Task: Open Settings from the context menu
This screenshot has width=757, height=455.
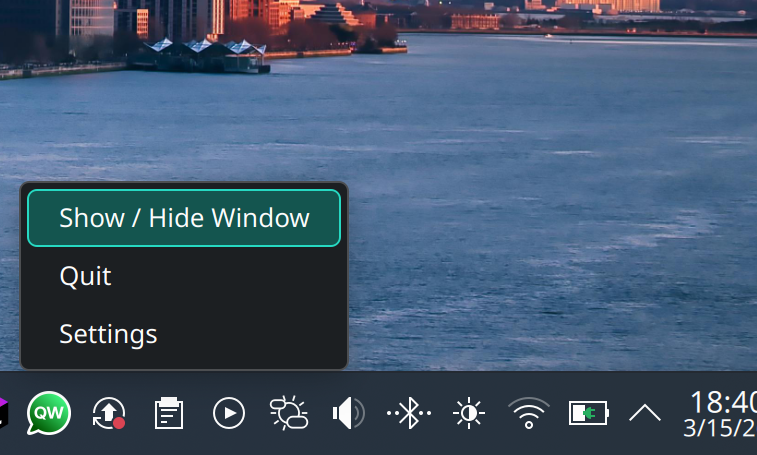Action: [184, 334]
